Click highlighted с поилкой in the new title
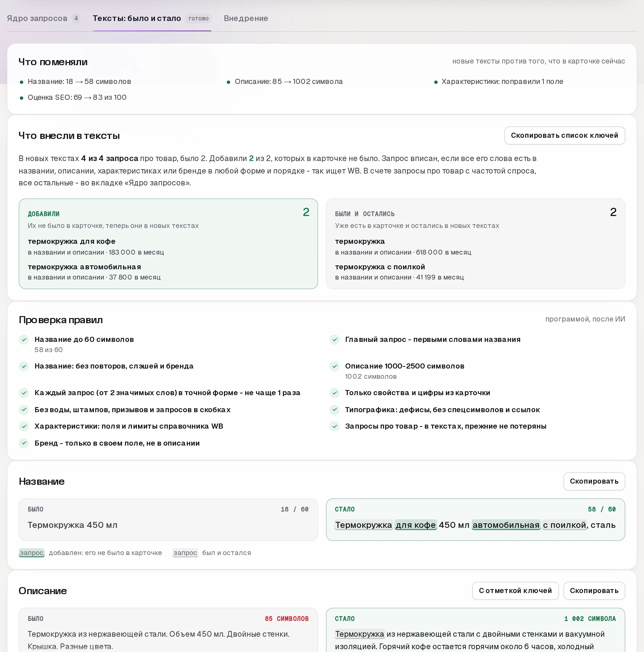Viewport: 644px width, 652px height. click(x=564, y=525)
